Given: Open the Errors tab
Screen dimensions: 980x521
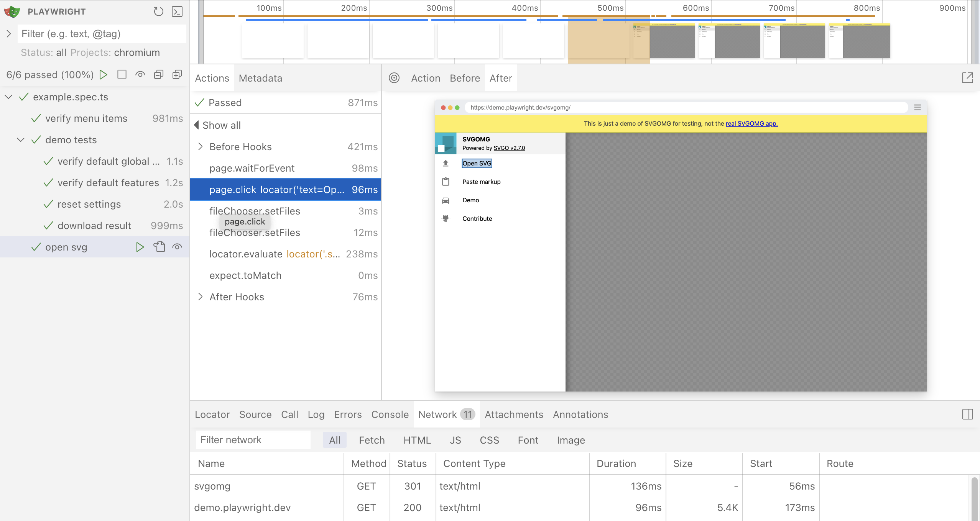Looking at the screenshot, I should tap(348, 415).
